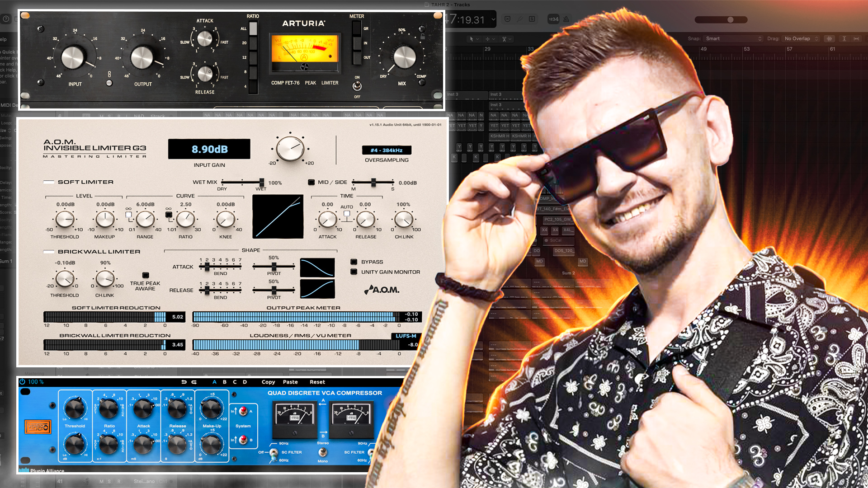Enable the Mid / Side checkbox
Viewport: 868px width, 488px height.
tap(311, 183)
